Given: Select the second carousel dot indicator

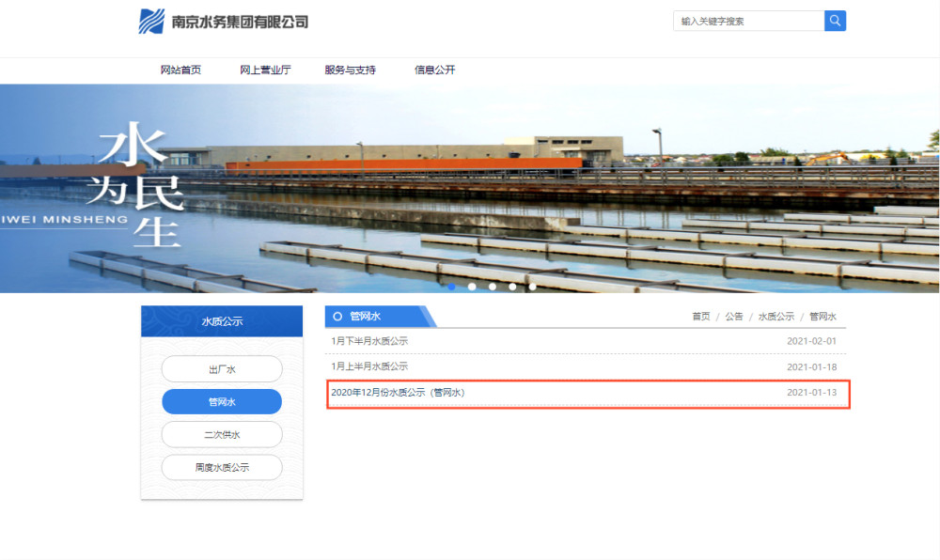Looking at the screenshot, I should (x=472, y=287).
